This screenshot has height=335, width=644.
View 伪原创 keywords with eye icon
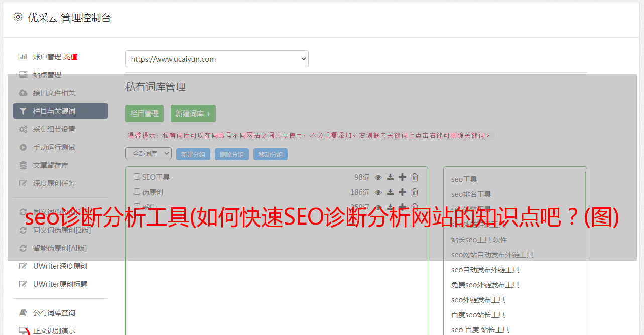pos(378,192)
